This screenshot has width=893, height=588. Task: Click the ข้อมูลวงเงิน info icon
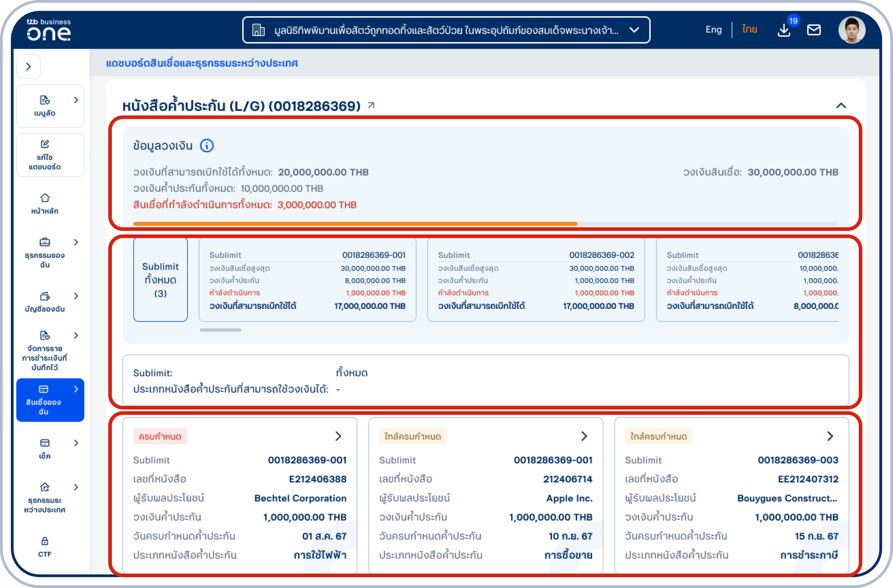[x=207, y=146]
